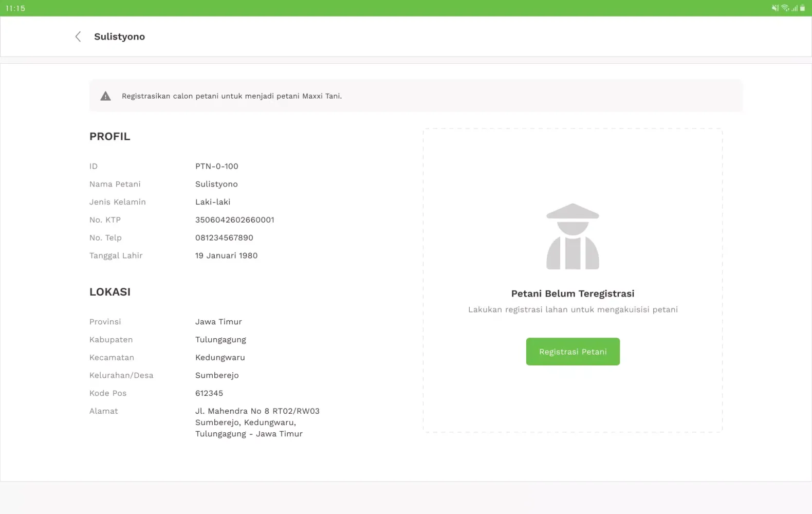Click the Kecamatan field label
This screenshot has height=514, width=812.
pyautogui.click(x=112, y=357)
